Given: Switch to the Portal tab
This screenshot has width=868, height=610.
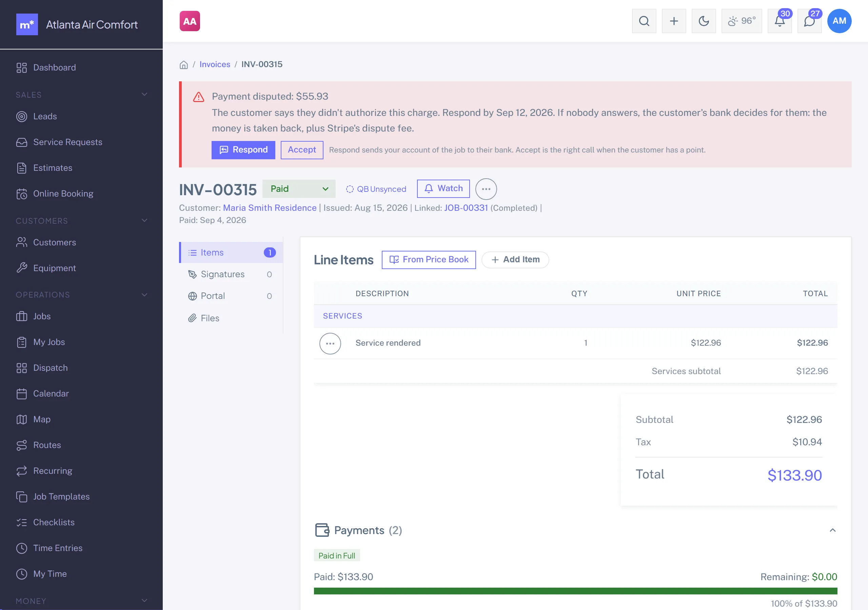Looking at the screenshot, I should tap(231, 296).
